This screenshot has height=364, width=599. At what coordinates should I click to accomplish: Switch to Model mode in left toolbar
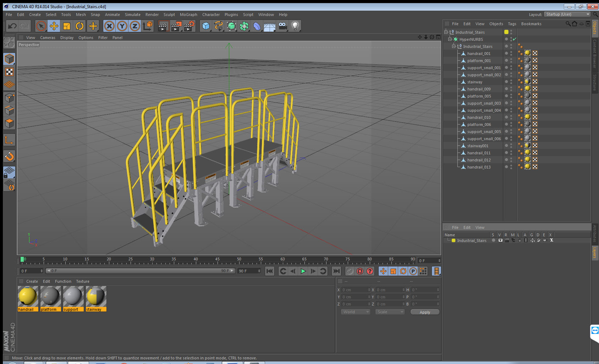[x=10, y=59]
